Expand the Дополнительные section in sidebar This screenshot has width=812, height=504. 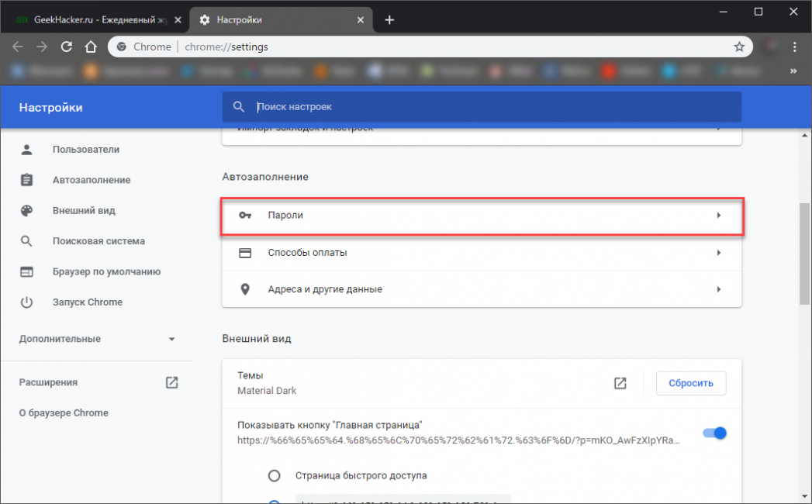pos(171,339)
